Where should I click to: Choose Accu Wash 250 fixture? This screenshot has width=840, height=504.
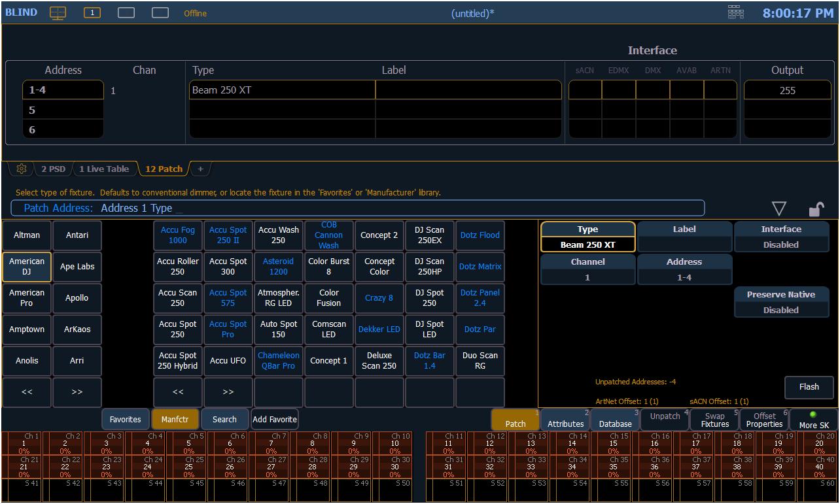[x=279, y=235]
